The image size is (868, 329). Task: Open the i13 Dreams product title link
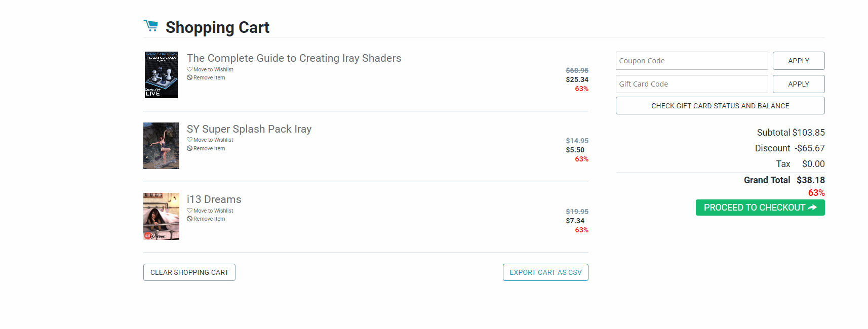pos(214,199)
